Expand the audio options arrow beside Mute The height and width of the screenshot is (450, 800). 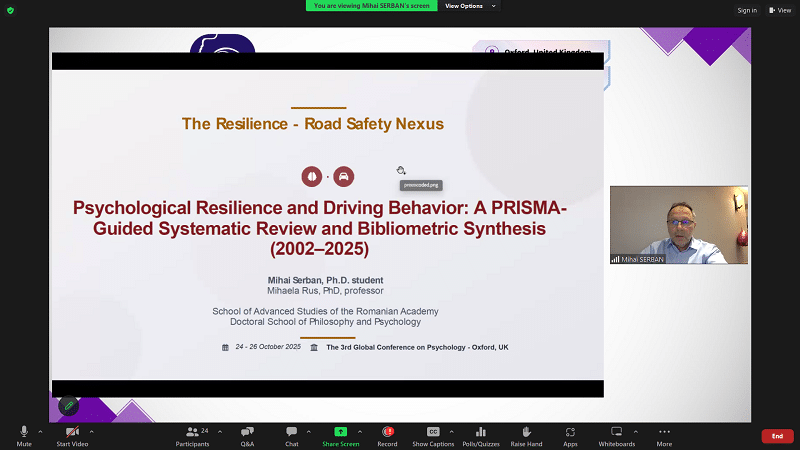click(42, 430)
